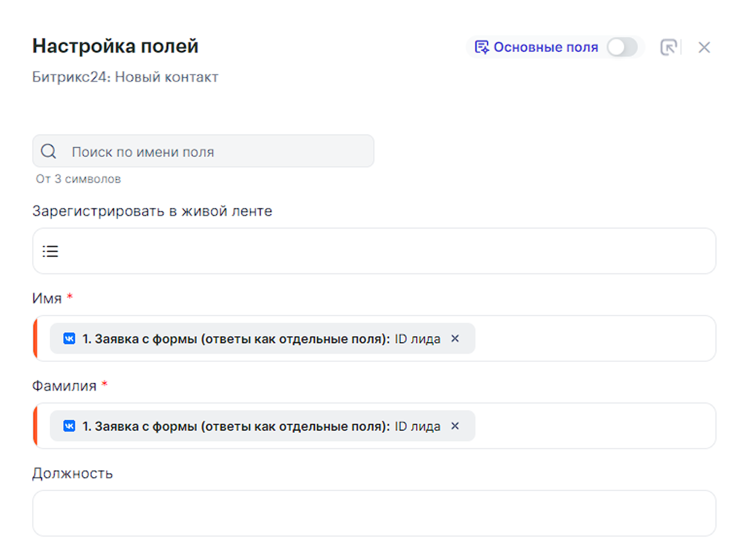Click the Основные поля form icon

coord(481,47)
